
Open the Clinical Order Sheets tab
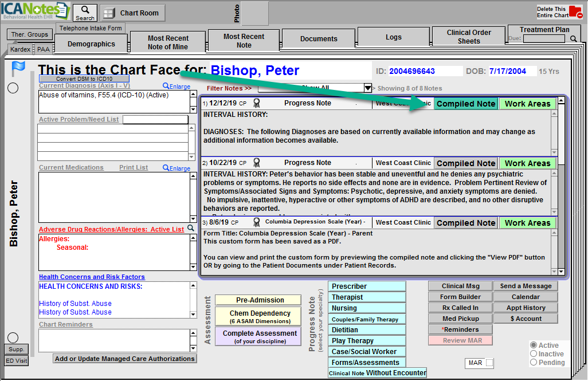pyautogui.click(x=468, y=37)
